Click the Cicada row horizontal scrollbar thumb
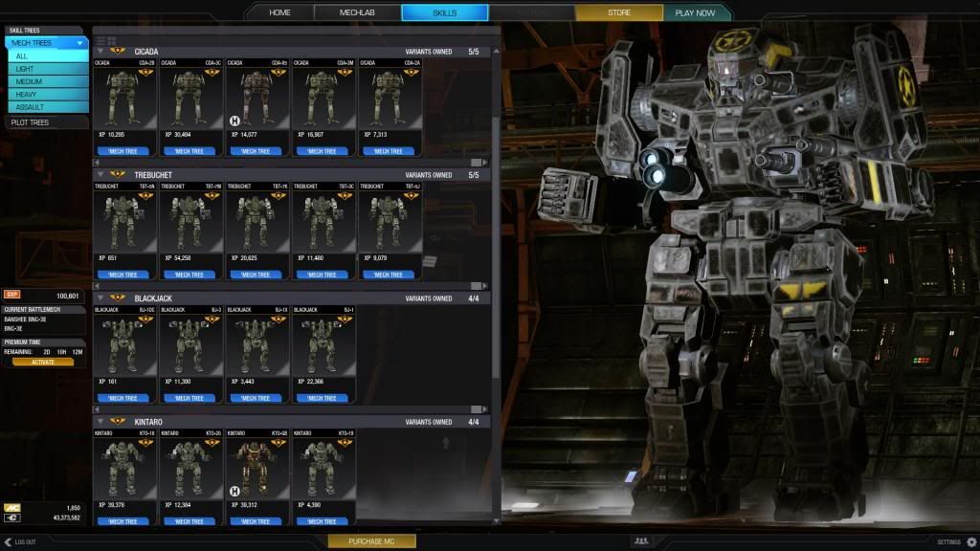 pyautogui.click(x=477, y=163)
